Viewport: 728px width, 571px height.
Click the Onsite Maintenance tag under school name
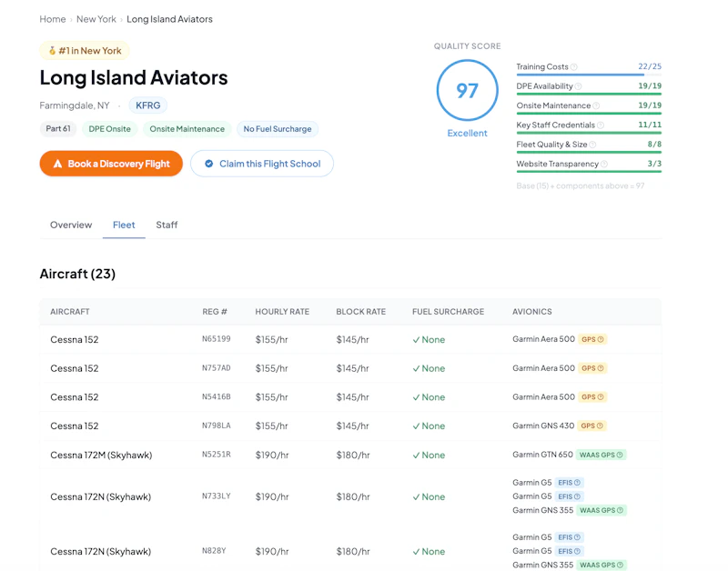click(187, 129)
